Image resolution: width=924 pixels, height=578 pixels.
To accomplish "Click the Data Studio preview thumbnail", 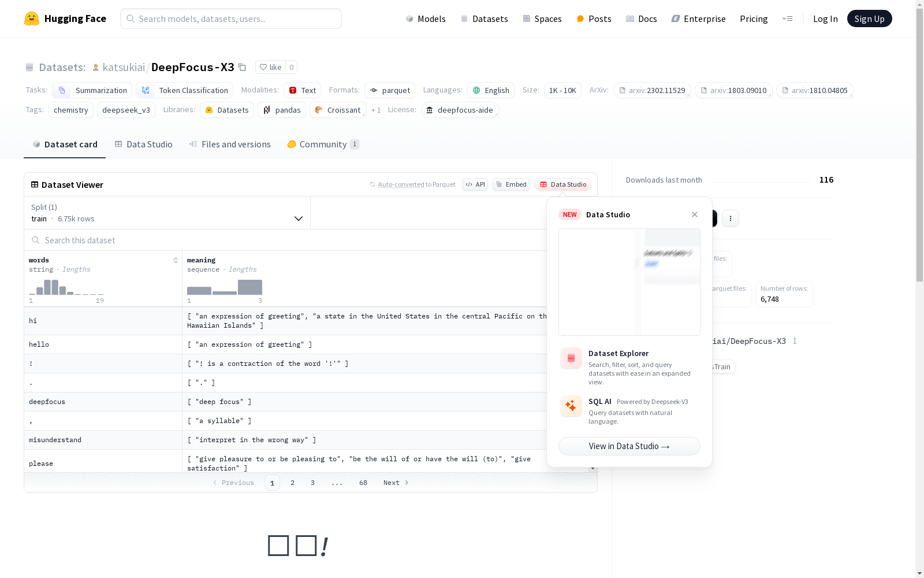I will pyautogui.click(x=629, y=282).
